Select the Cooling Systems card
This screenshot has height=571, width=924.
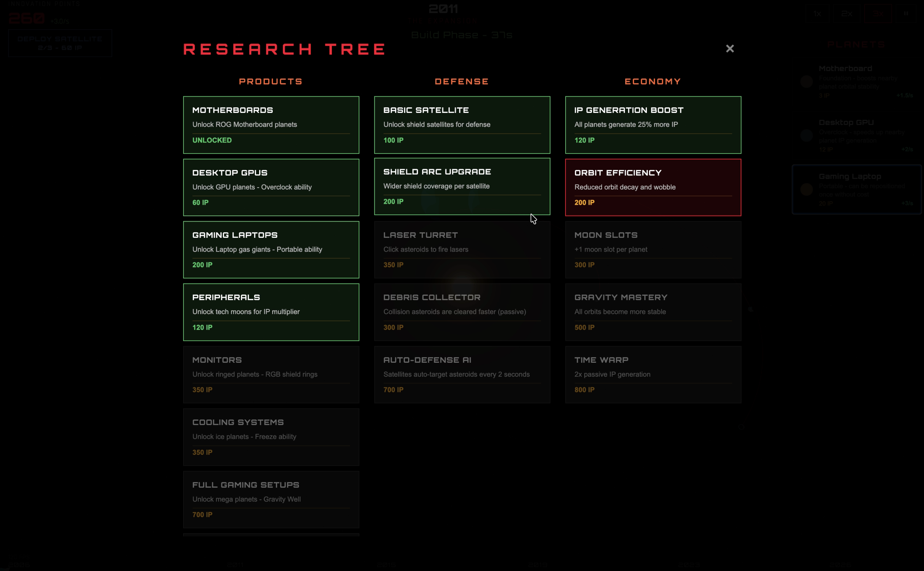point(271,436)
